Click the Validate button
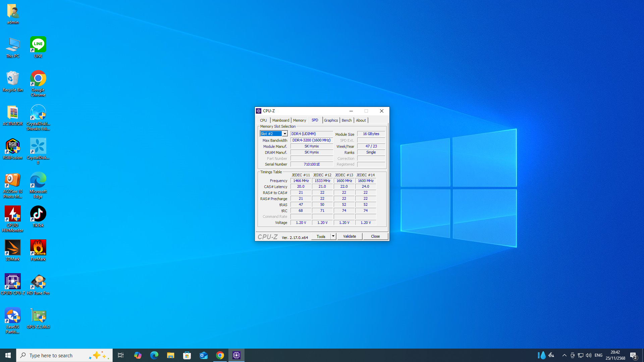644x362 pixels. click(350, 236)
